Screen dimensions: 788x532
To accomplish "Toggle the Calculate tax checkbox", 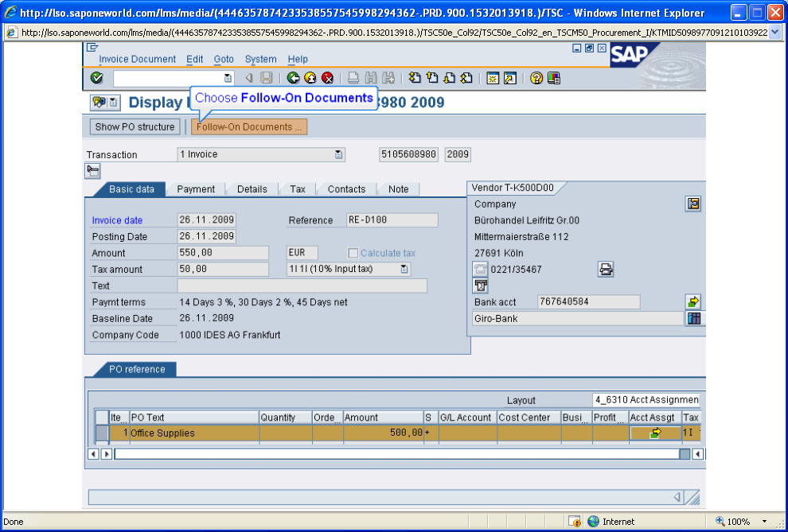I will [x=353, y=253].
